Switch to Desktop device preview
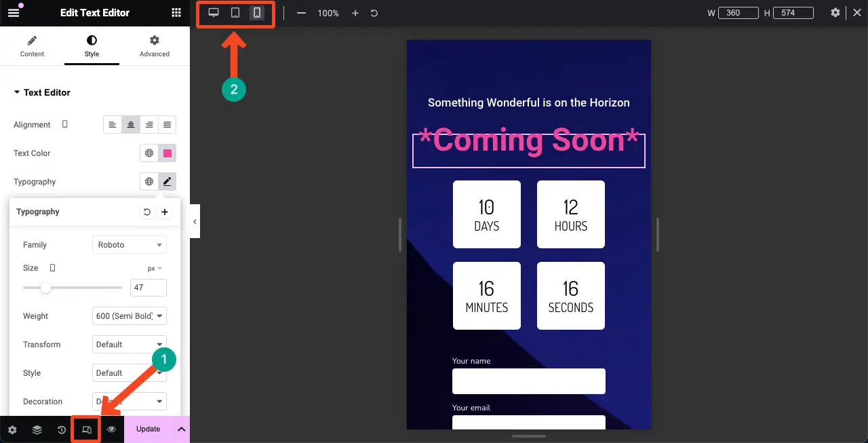Image resolution: width=868 pixels, height=443 pixels. [214, 13]
